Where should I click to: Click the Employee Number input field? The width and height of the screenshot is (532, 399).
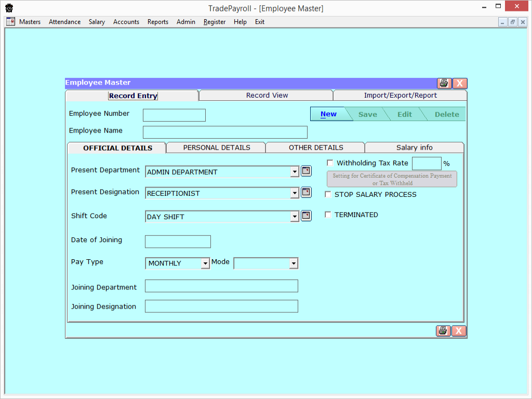pos(174,115)
